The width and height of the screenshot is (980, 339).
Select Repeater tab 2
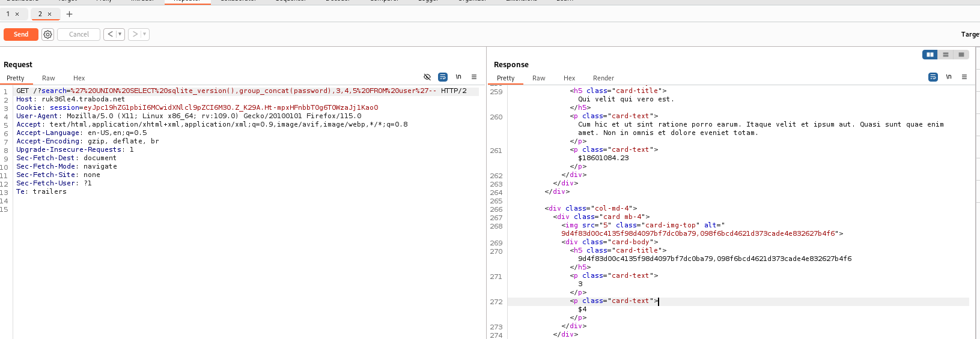pyautogui.click(x=40, y=14)
